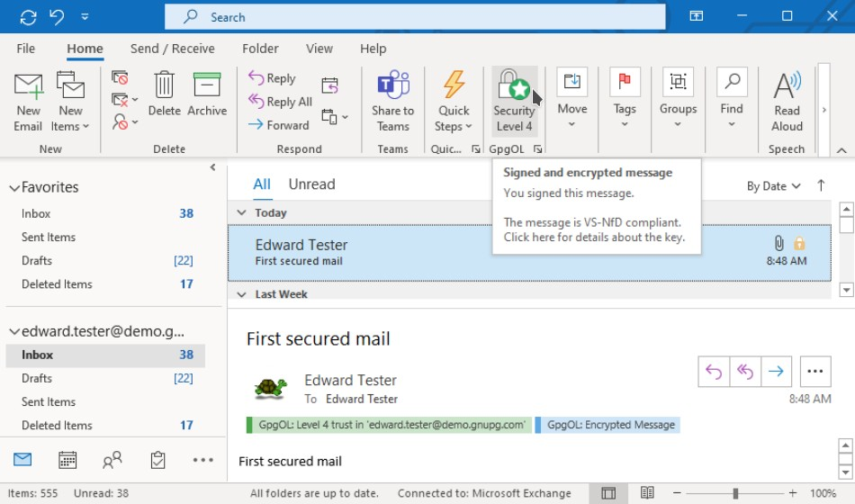The width and height of the screenshot is (855, 504).
Task: Select Inbox under Favorites
Action: (107, 213)
